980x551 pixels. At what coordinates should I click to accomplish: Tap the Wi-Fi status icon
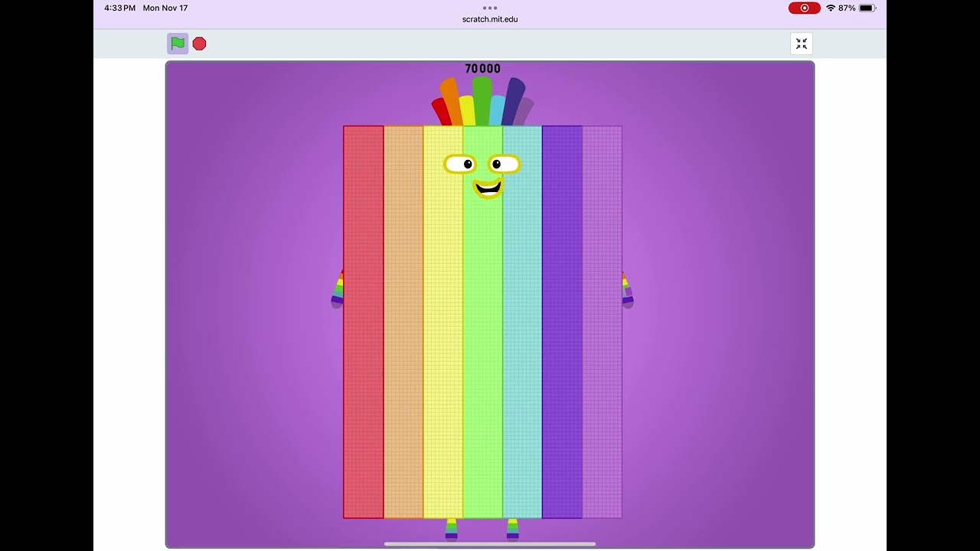pyautogui.click(x=830, y=8)
